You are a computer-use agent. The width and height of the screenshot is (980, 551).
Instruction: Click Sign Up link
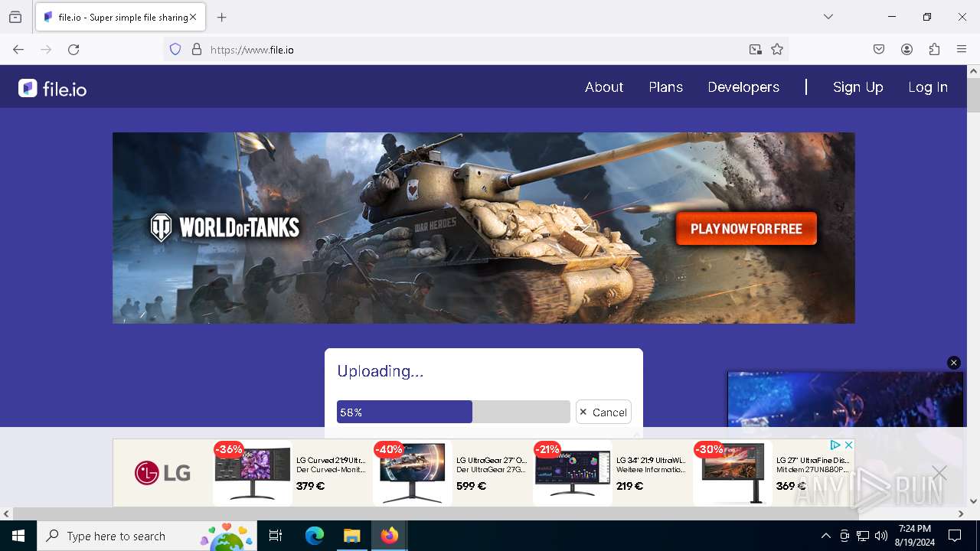pyautogui.click(x=858, y=87)
